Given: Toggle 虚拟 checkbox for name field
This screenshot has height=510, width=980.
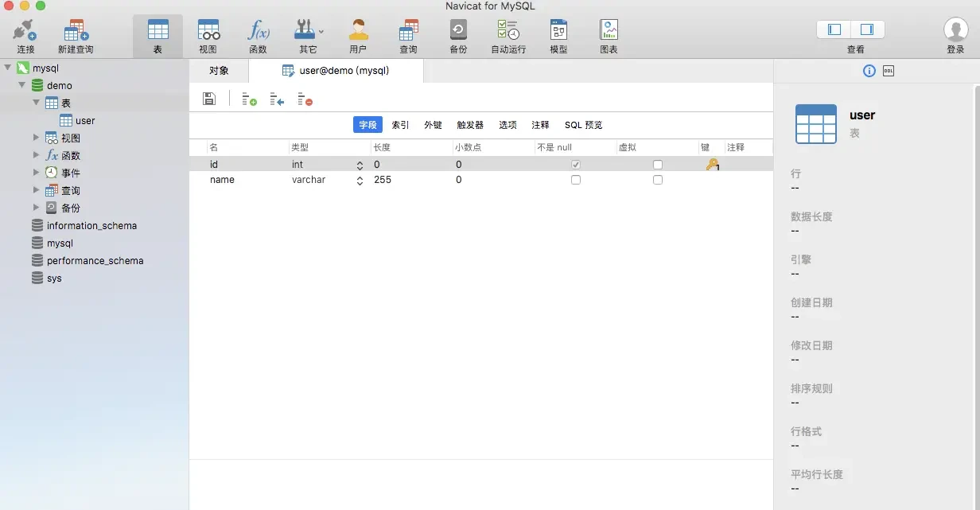Looking at the screenshot, I should pos(658,180).
